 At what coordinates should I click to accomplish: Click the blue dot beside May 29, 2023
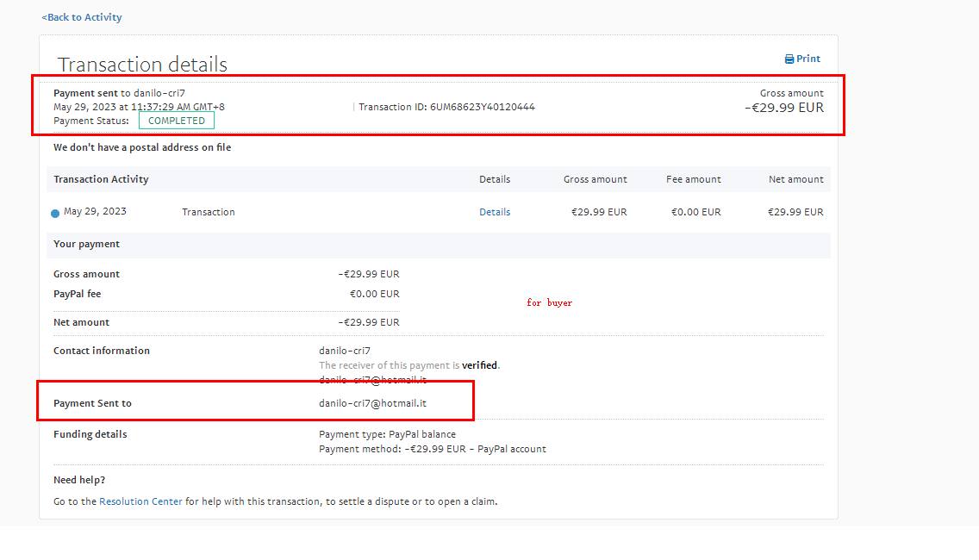click(x=55, y=214)
